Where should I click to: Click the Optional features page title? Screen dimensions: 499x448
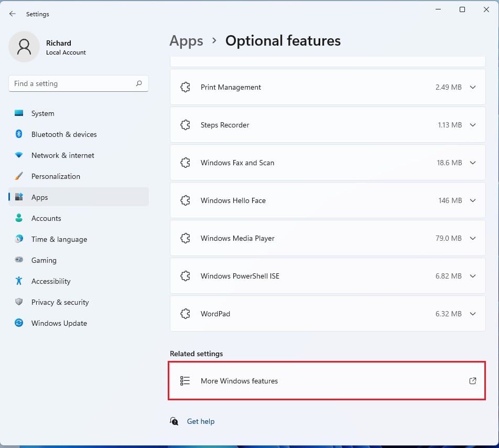coord(283,41)
